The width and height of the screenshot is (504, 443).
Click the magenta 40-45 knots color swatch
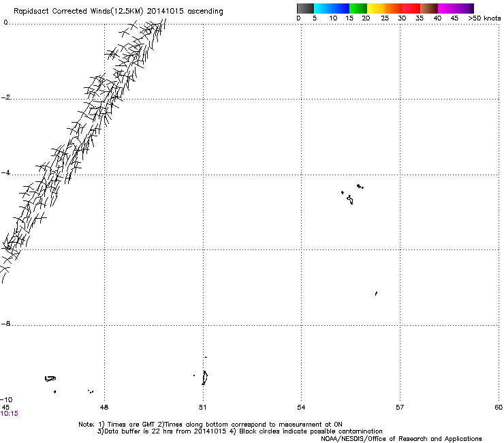[447, 8]
